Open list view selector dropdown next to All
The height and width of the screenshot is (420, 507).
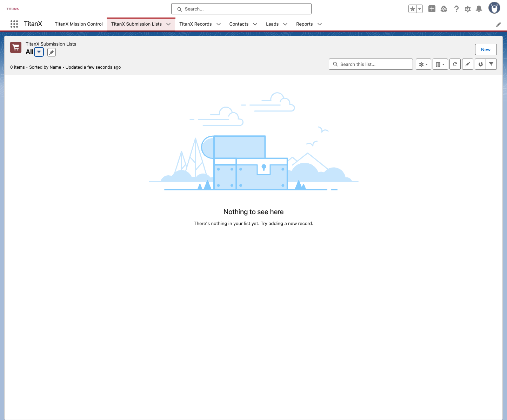[x=39, y=52]
